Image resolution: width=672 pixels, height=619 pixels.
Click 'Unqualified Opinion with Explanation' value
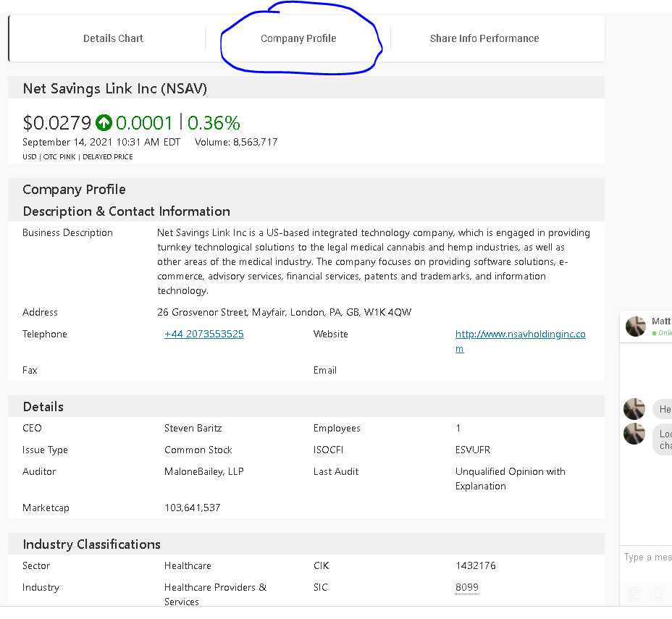pos(510,479)
